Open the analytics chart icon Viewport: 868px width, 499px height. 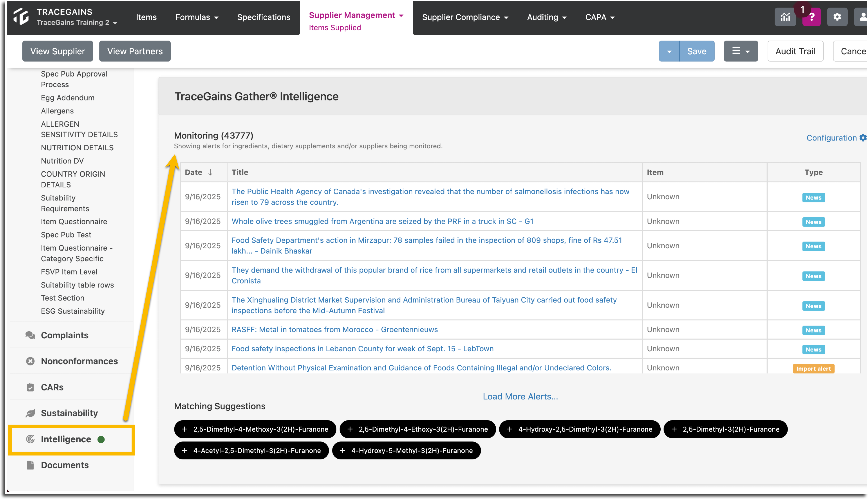(x=785, y=17)
